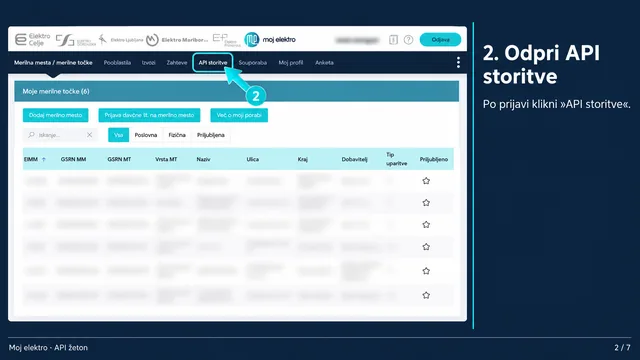Open the notifications icon beside help
640x360 pixels.
click(393, 40)
